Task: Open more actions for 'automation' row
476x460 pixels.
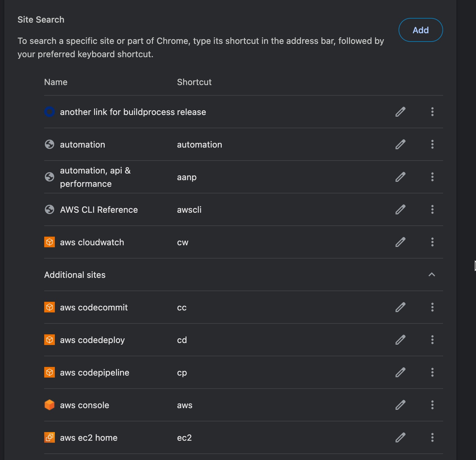Action: coord(432,144)
